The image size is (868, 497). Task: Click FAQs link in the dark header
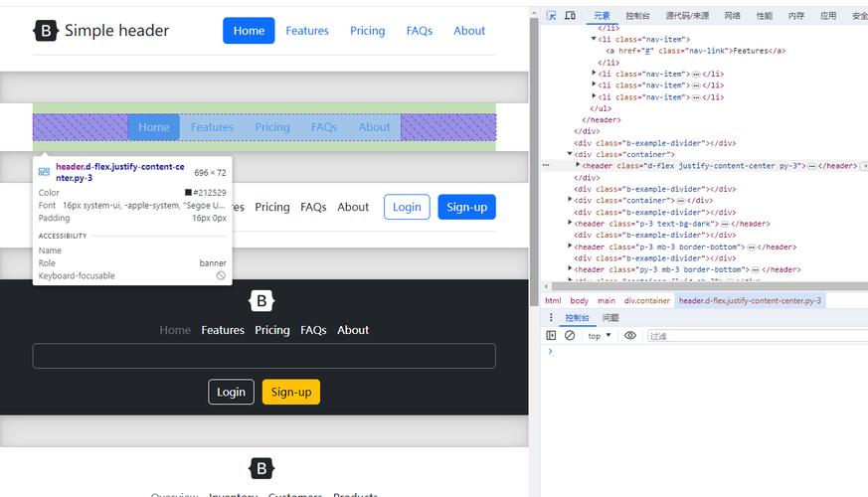[313, 330]
